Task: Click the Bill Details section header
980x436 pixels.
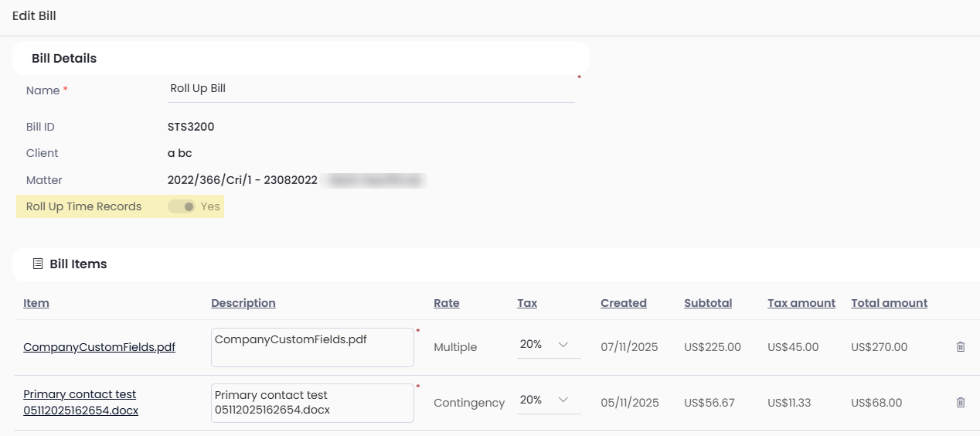Action: (64, 59)
